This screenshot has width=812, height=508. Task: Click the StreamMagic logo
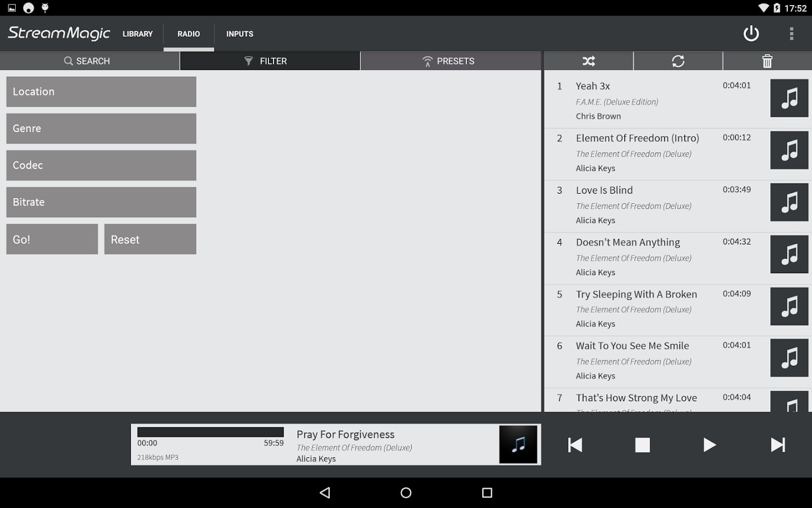pos(59,33)
